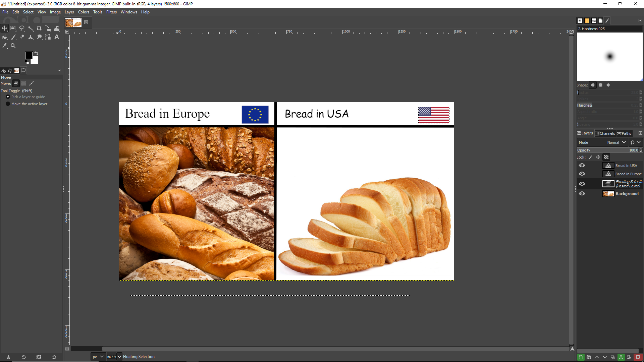
Task: Duplicate the current layer
Action: [613, 357]
